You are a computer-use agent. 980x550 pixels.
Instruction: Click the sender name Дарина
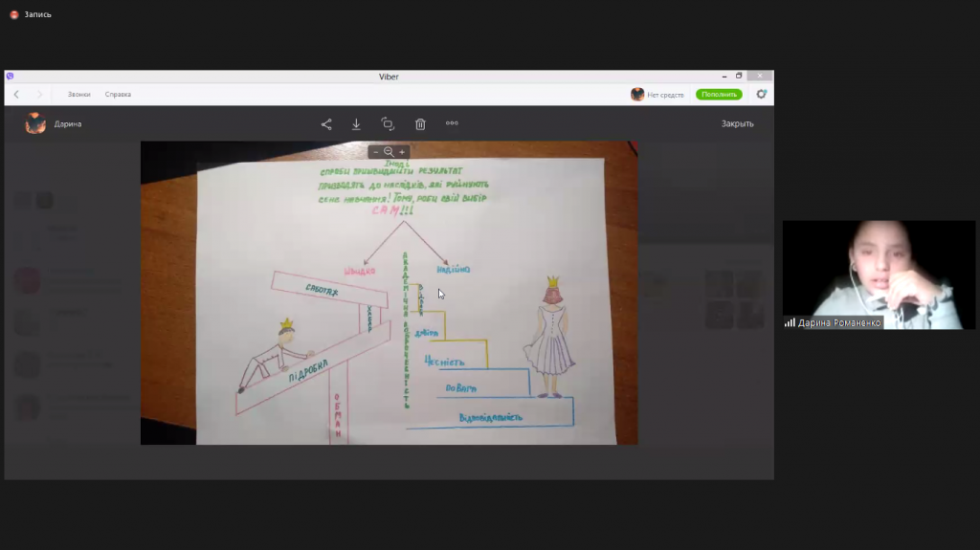[x=68, y=123]
